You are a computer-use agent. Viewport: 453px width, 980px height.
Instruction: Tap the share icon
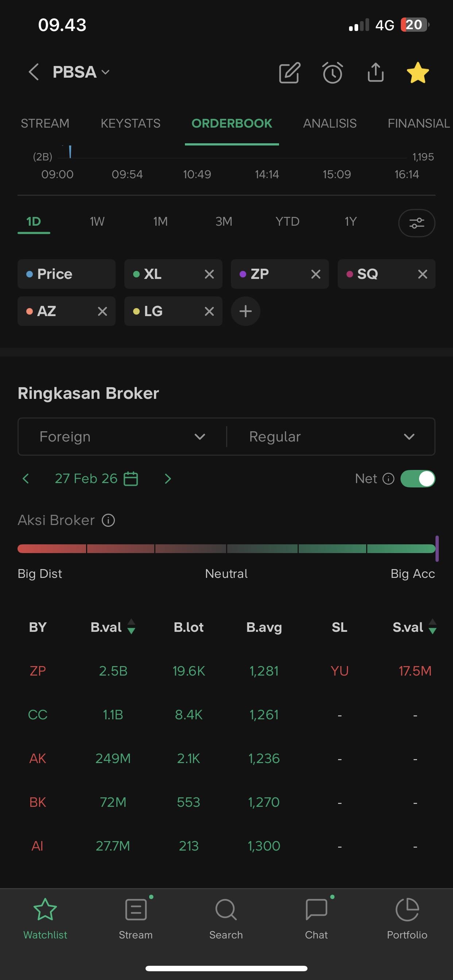(x=375, y=72)
